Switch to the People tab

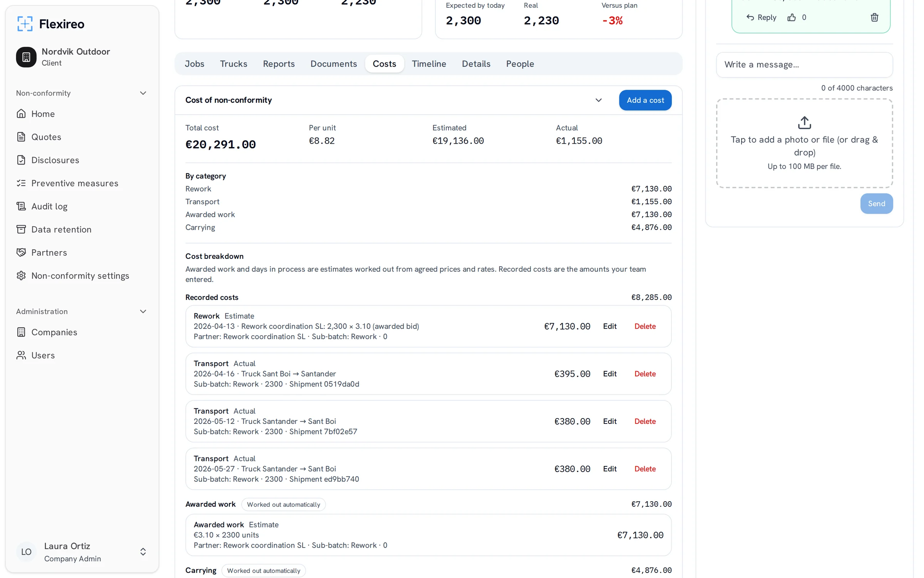(x=520, y=64)
